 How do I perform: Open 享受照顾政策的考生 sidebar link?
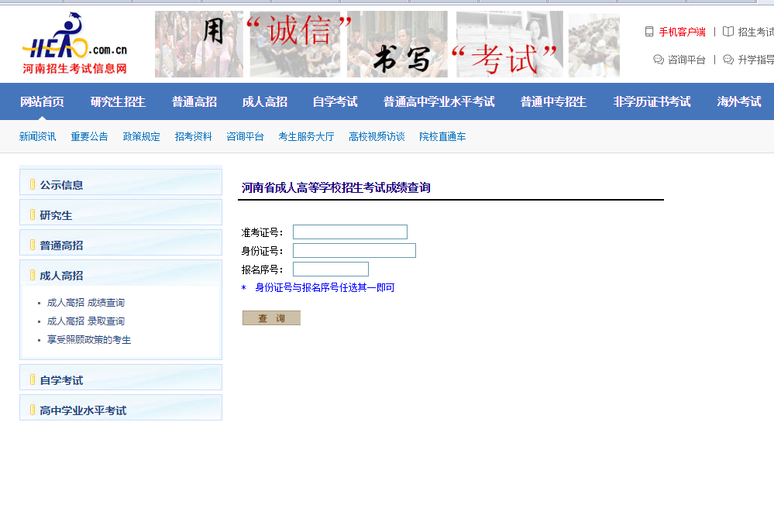click(89, 340)
